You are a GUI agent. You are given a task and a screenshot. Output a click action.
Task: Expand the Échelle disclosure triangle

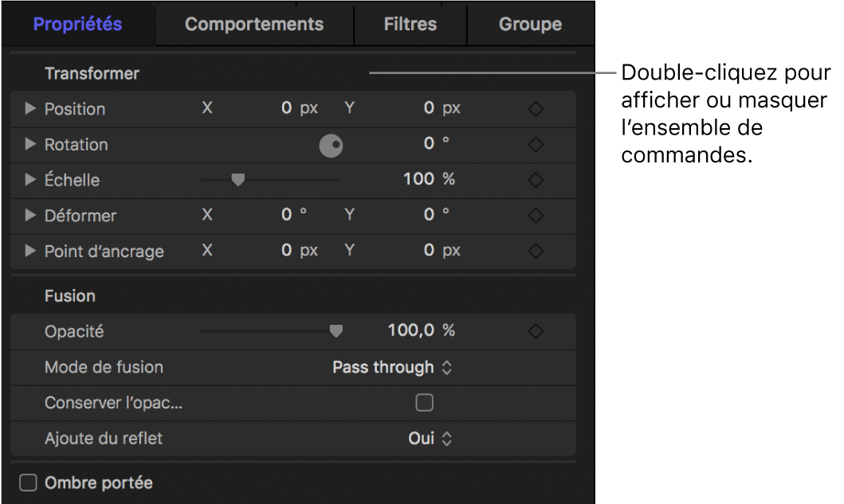pyautogui.click(x=30, y=180)
